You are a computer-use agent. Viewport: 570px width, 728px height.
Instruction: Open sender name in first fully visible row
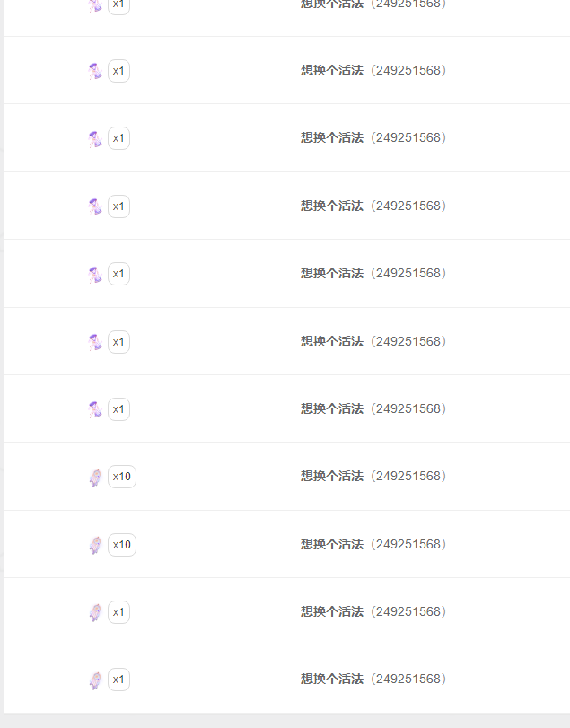(332, 71)
